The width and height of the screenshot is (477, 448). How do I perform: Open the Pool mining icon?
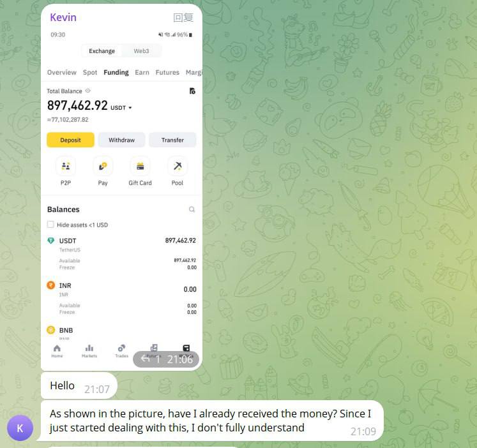178,167
